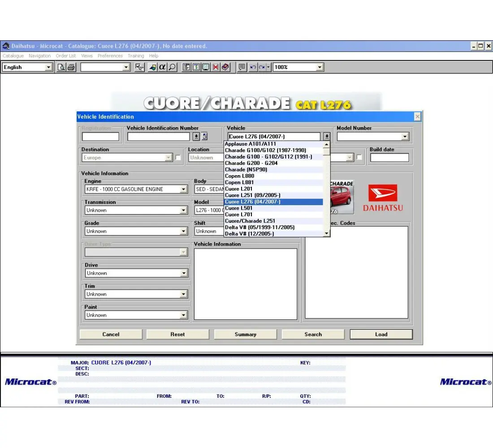Open the Model Number dropdown

[x=405, y=137]
